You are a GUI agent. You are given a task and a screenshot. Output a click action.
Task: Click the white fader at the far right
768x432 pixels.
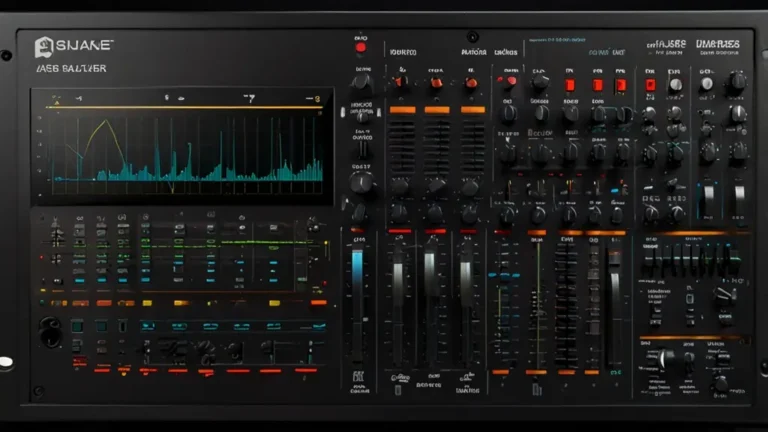click(740, 195)
